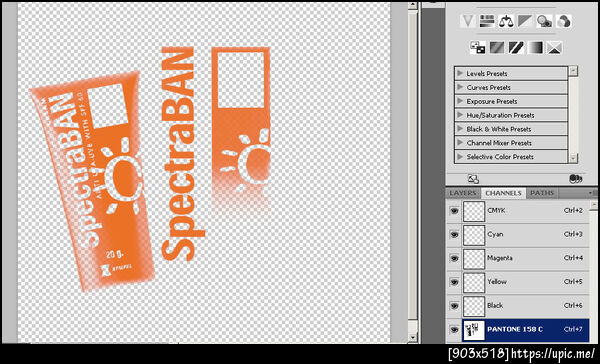The height and width of the screenshot is (364, 600).
Task: Expand the Hue/Saturation Presets group
Action: click(460, 115)
